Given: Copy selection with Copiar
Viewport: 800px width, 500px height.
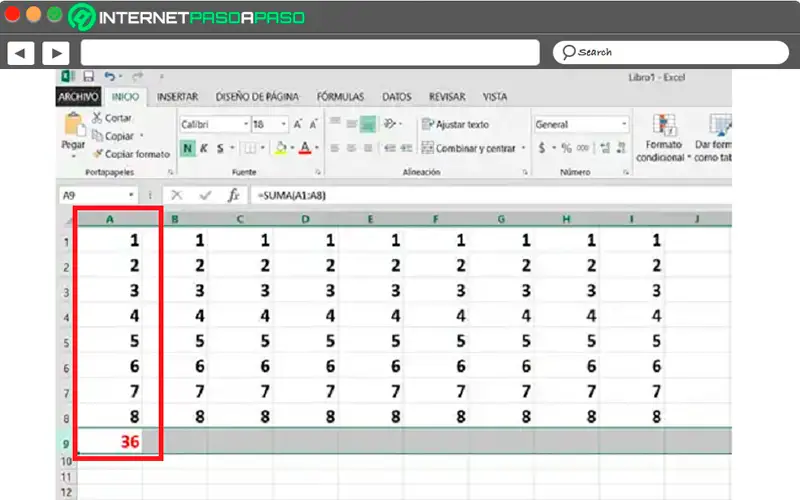Looking at the screenshot, I should coord(113,136).
